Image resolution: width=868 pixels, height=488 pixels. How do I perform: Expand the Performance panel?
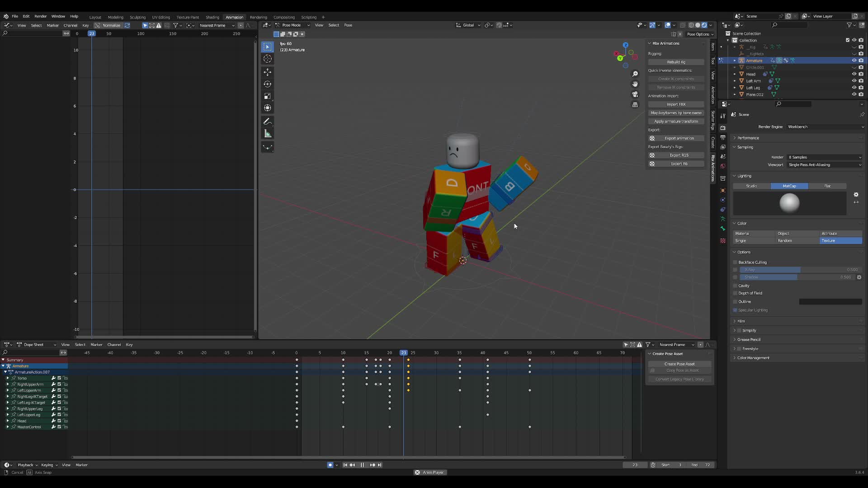pos(748,138)
